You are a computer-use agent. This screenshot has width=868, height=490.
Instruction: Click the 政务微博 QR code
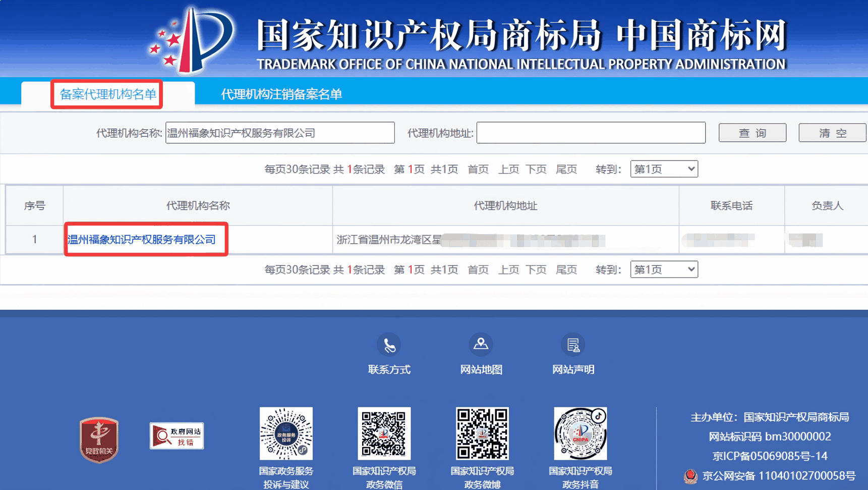(482, 433)
